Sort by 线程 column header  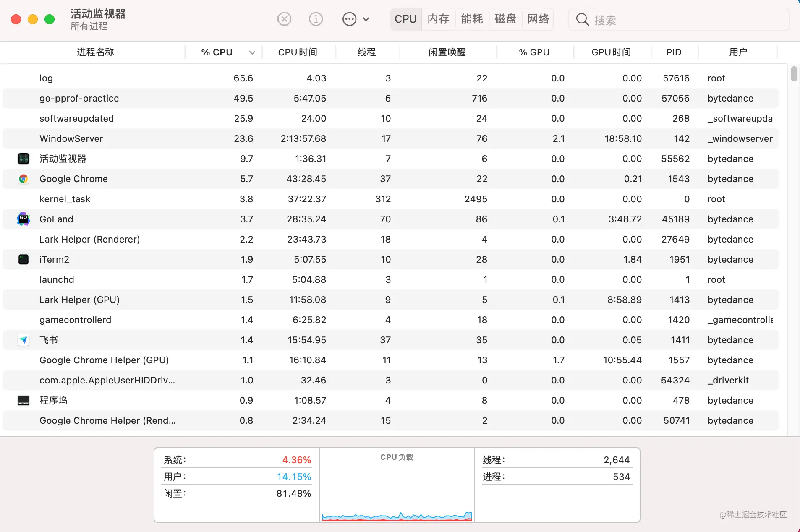366,52
